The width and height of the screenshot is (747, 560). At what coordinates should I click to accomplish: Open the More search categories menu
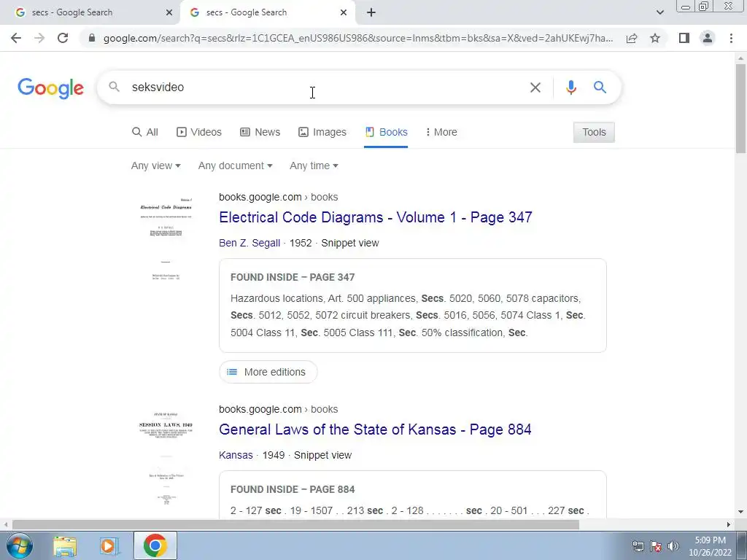(x=441, y=132)
